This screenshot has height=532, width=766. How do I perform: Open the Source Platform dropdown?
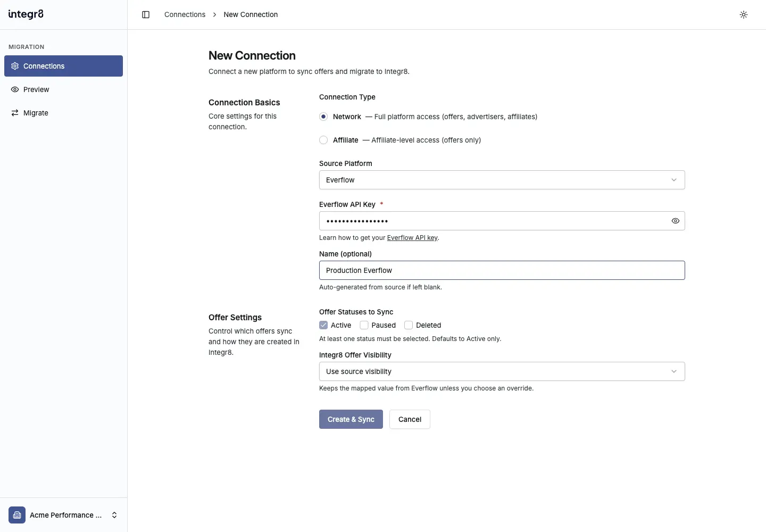[502, 180]
